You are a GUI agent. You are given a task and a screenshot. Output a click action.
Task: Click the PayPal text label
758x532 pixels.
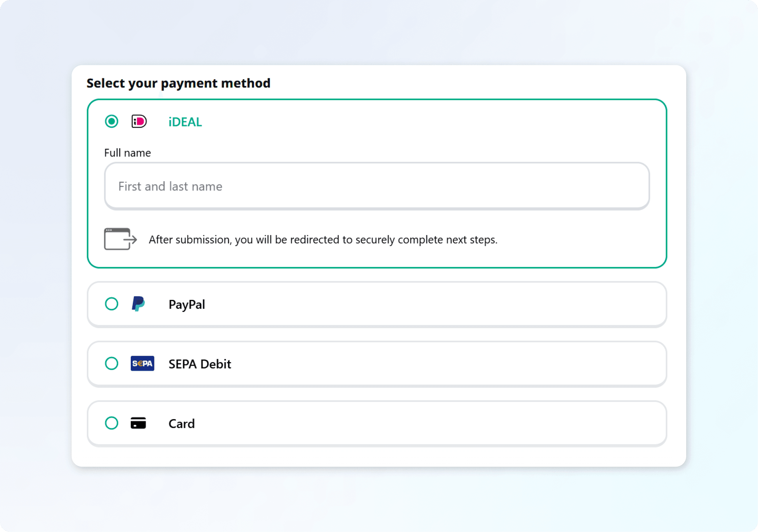187,304
